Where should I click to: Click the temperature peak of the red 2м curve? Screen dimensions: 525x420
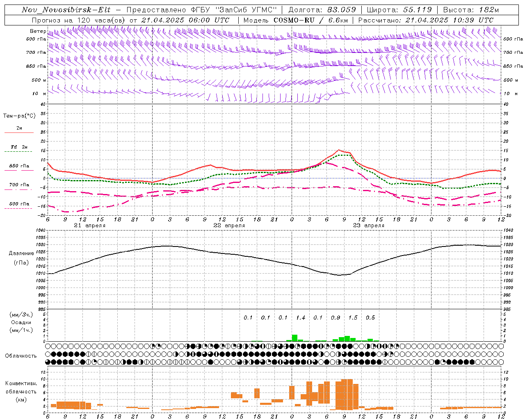click(338, 150)
